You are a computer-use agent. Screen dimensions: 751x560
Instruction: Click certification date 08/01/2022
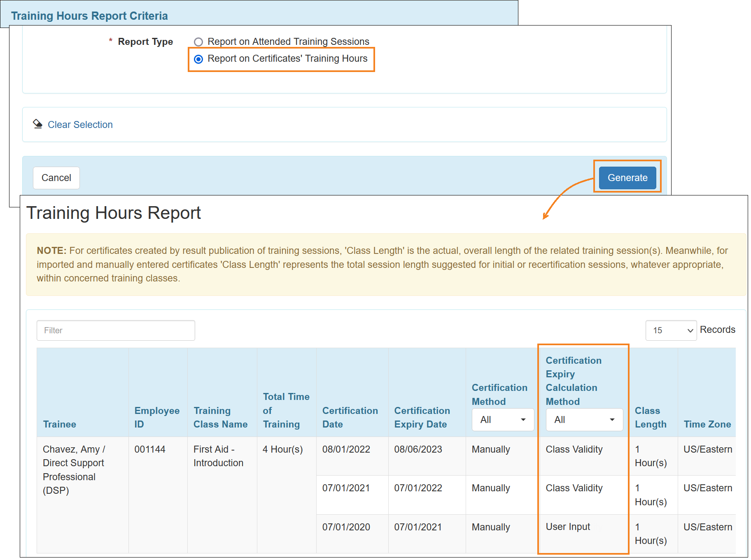click(x=346, y=449)
